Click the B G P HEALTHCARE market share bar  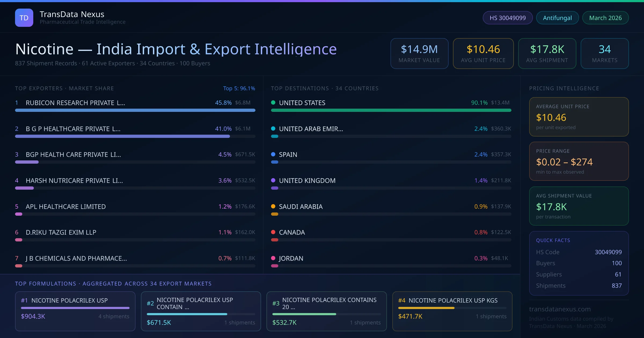(x=122, y=136)
